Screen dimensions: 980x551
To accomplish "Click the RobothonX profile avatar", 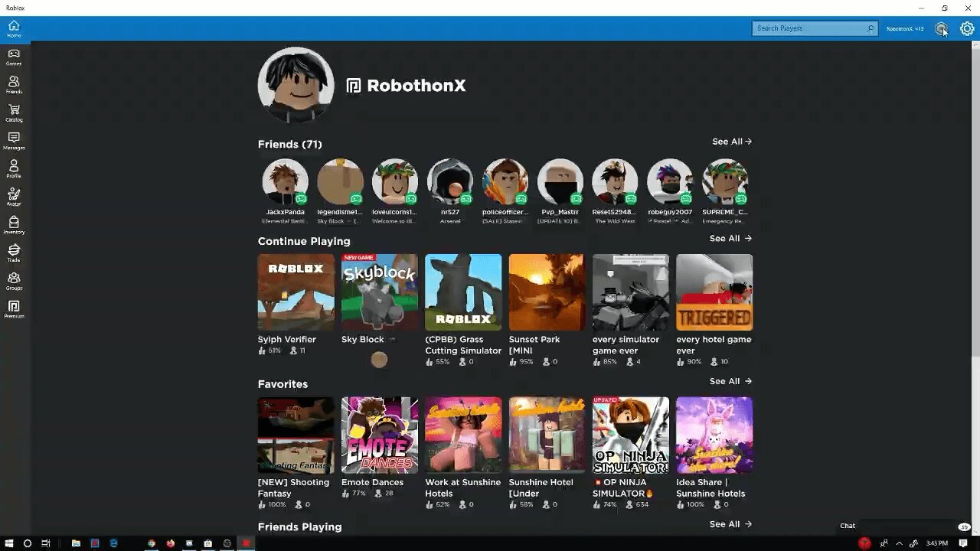I will tap(296, 86).
